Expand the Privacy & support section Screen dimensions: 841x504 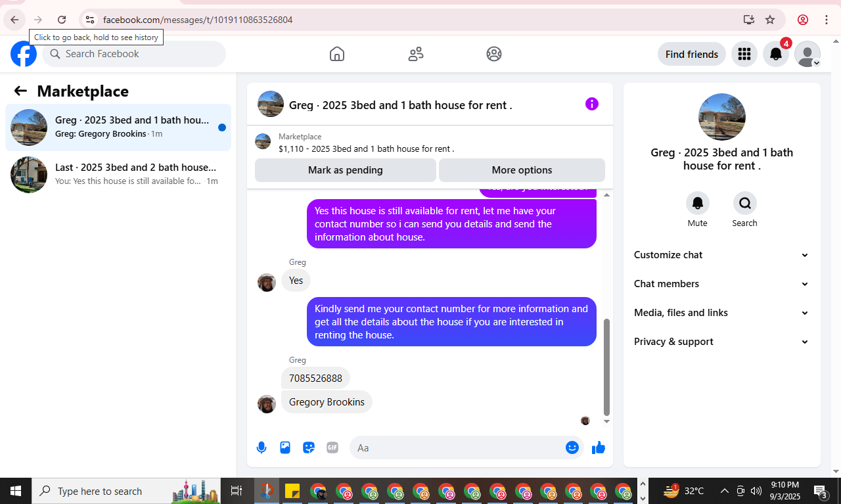click(721, 342)
